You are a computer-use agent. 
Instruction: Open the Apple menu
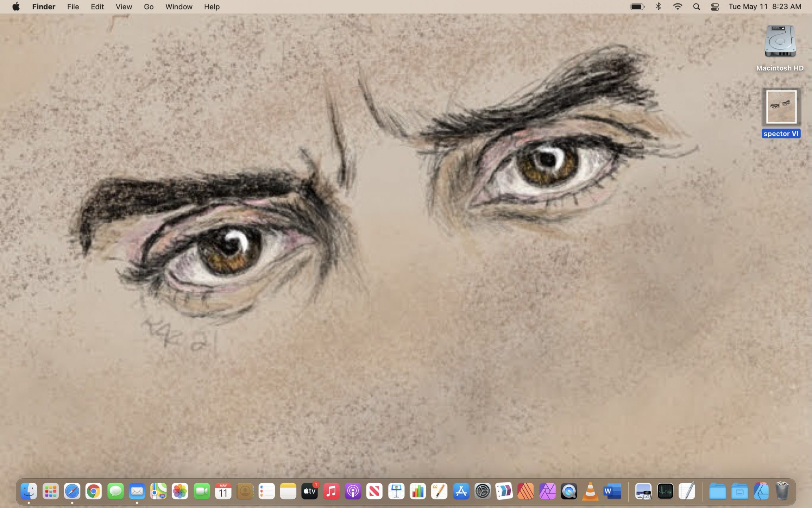coord(16,7)
